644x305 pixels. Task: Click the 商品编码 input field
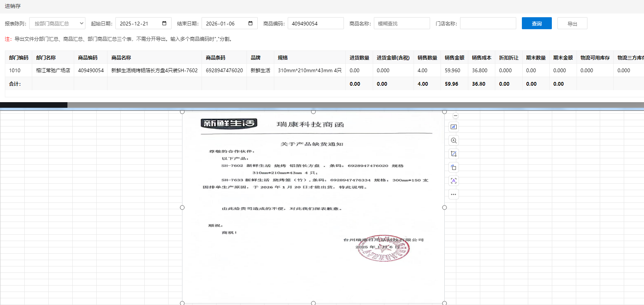coord(315,24)
